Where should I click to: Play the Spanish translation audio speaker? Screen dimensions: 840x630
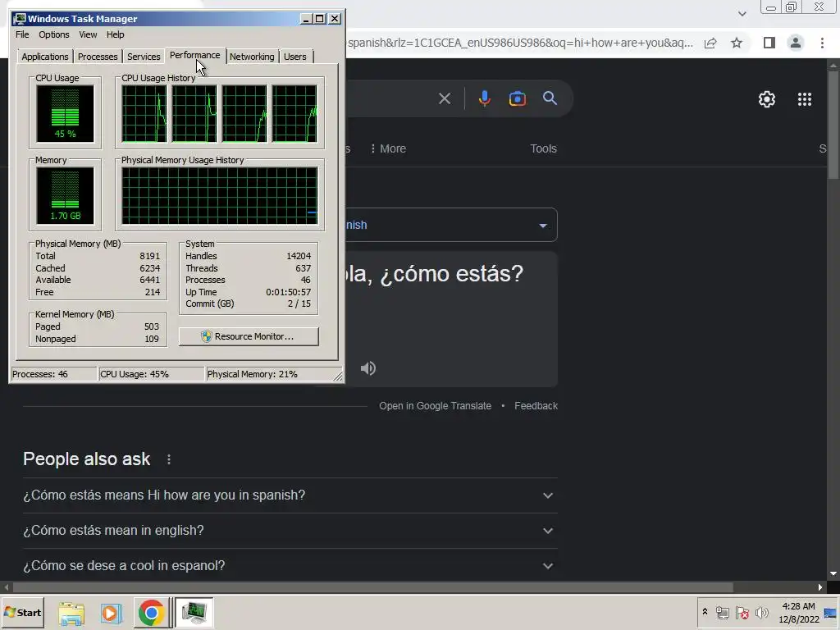click(368, 368)
